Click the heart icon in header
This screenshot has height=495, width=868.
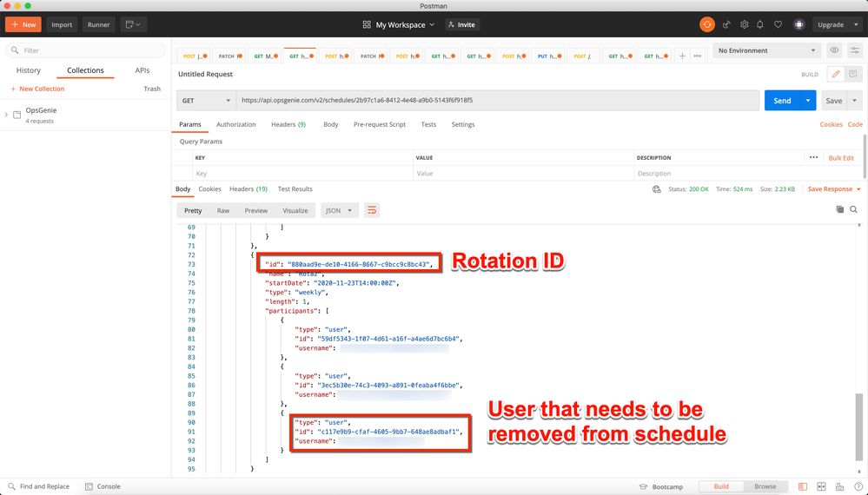tap(778, 24)
